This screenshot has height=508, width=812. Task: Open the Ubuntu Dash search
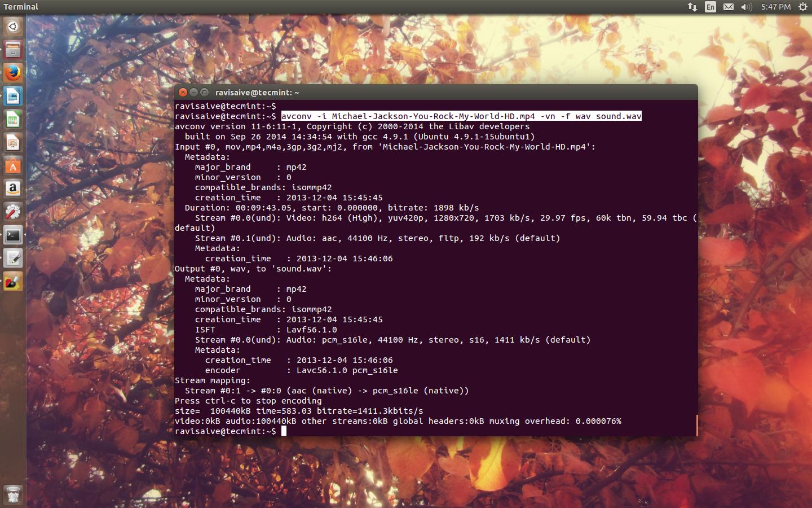pyautogui.click(x=13, y=26)
